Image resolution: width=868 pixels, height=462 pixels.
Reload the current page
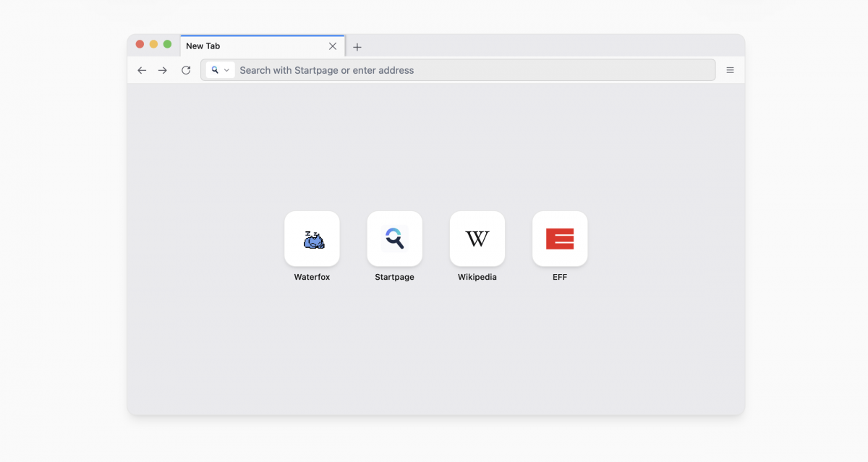(x=186, y=70)
